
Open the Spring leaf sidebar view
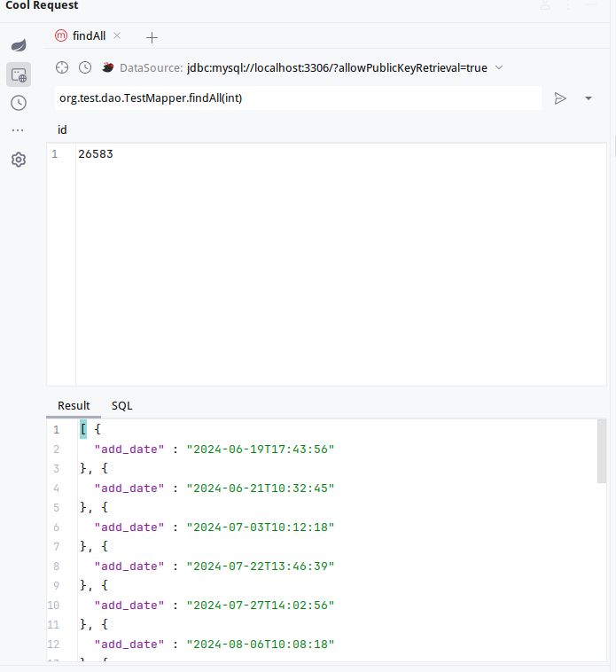coord(18,45)
